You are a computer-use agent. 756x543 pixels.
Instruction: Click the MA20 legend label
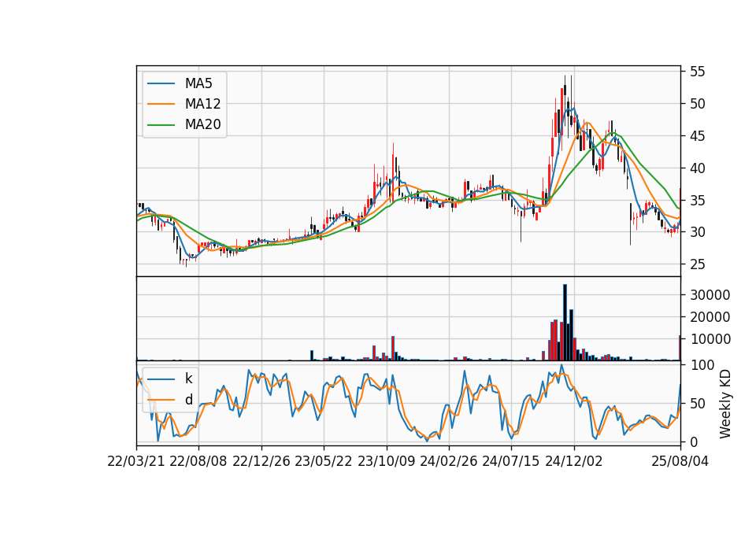pos(202,124)
